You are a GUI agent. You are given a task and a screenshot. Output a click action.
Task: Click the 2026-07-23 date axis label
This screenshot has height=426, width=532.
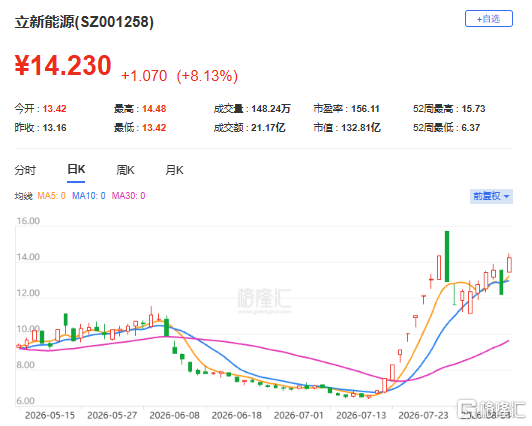423,415
